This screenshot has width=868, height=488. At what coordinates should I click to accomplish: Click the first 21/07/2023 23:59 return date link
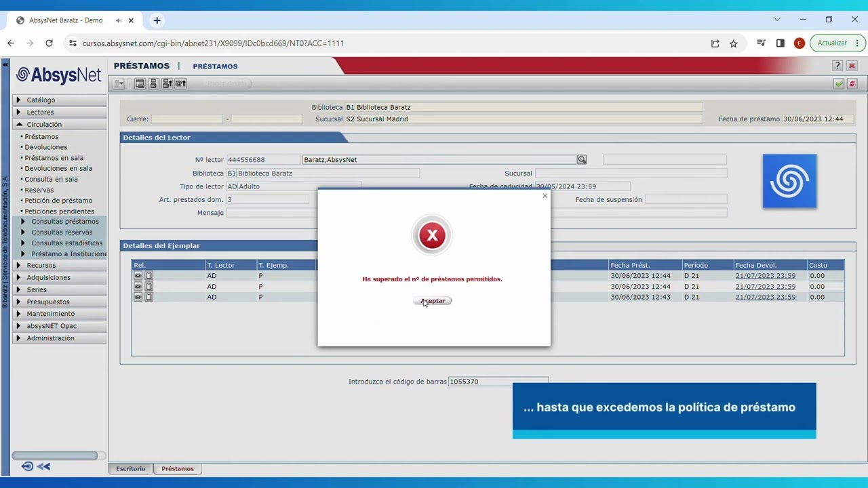click(765, 276)
